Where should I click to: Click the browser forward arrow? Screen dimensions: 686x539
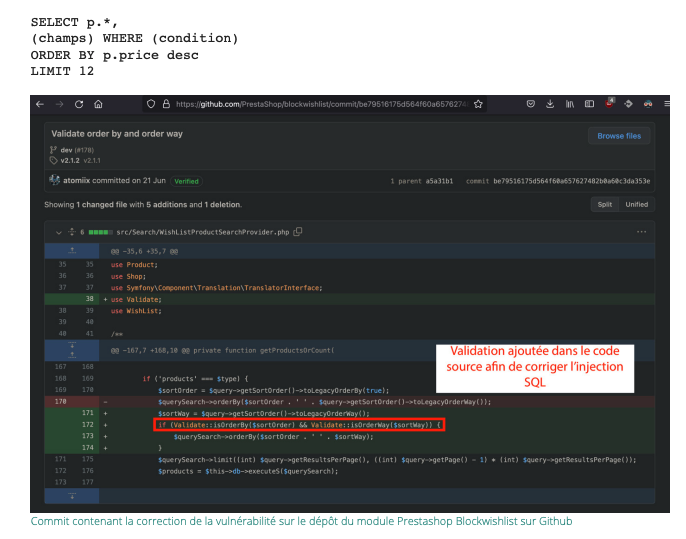coord(60,104)
